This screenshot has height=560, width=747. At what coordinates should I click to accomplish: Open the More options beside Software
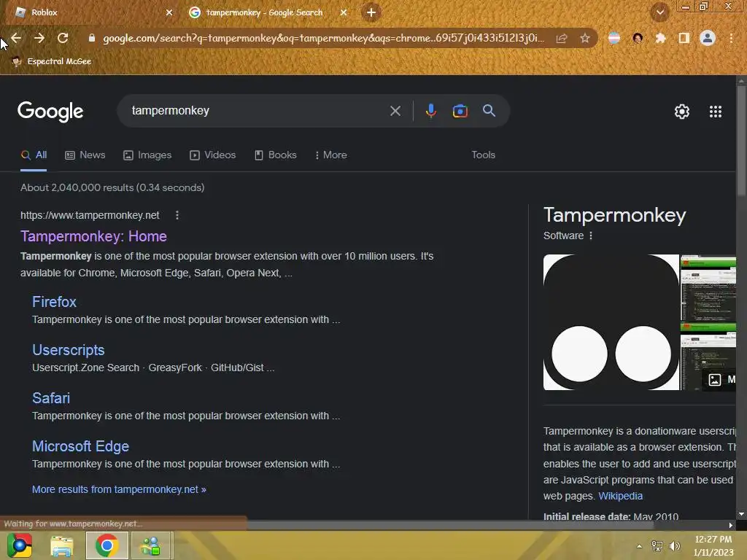coord(591,236)
